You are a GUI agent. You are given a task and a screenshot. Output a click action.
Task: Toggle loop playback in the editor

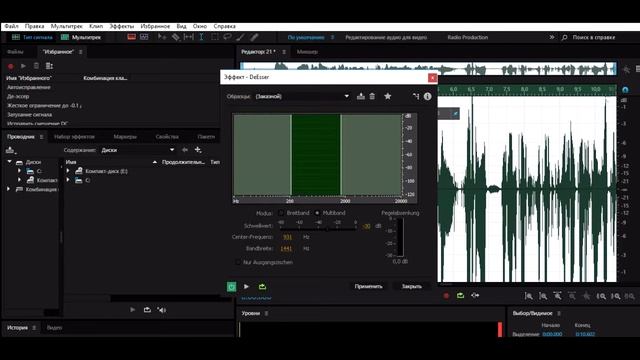[460, 296]
